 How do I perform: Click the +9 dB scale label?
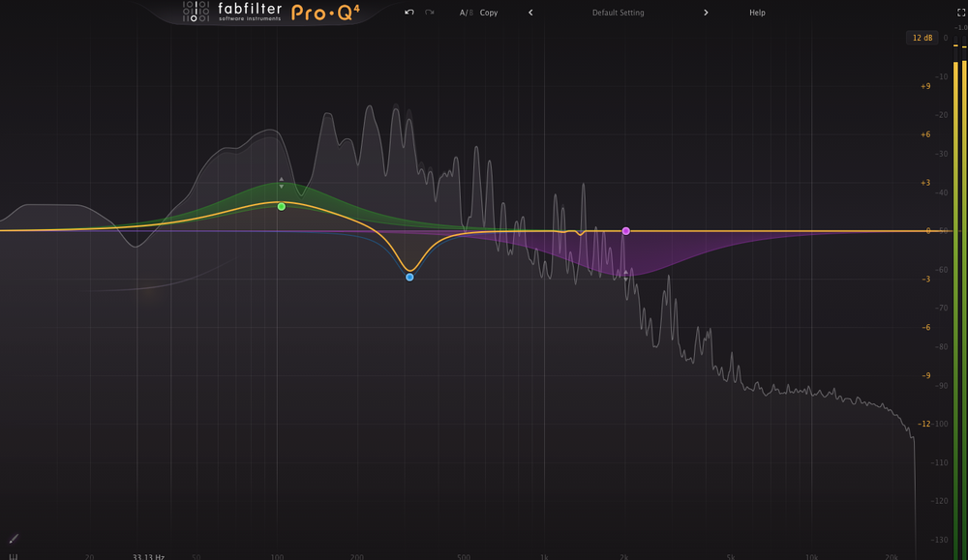click(x=925, y=86)
